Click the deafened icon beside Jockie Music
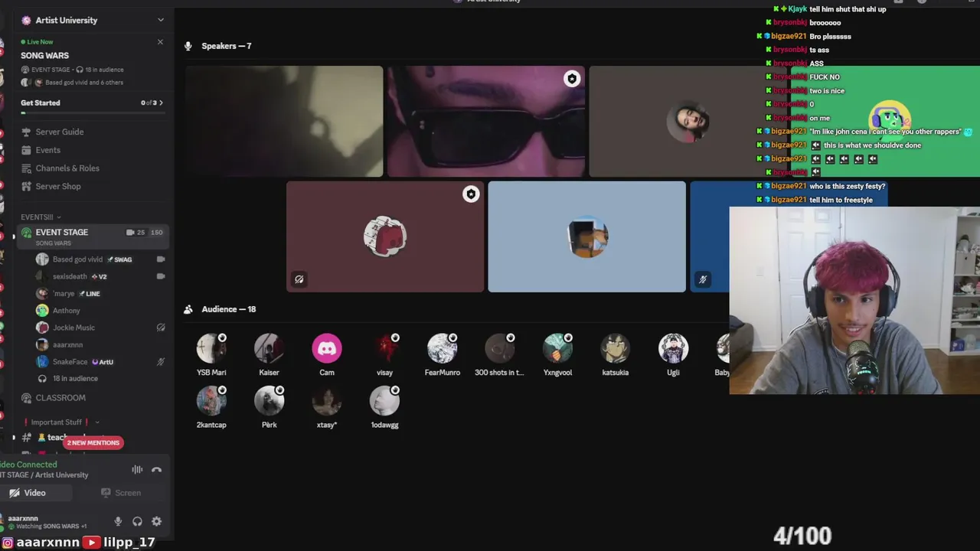Screen dimensions: 980x551 161,328
